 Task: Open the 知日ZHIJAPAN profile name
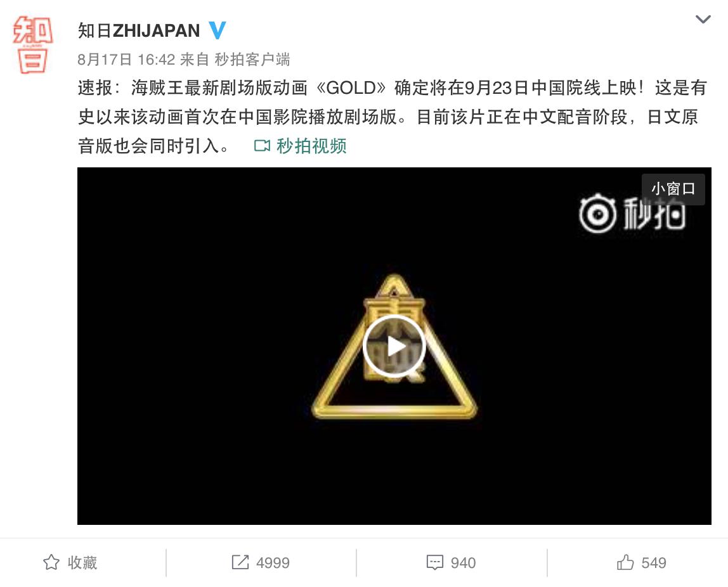click(x=139, y=30)
